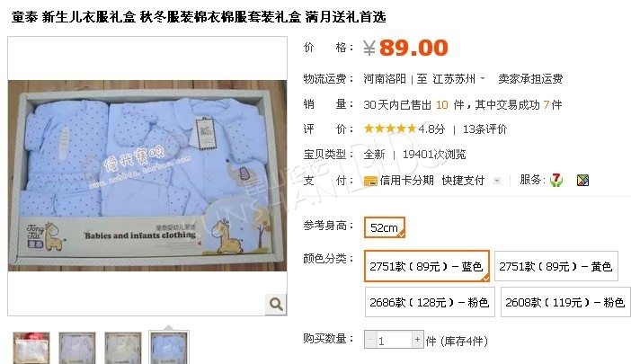Open the 13条评价 reviews link
Viewport: 631px width, 364px height.
click(484, 129)
